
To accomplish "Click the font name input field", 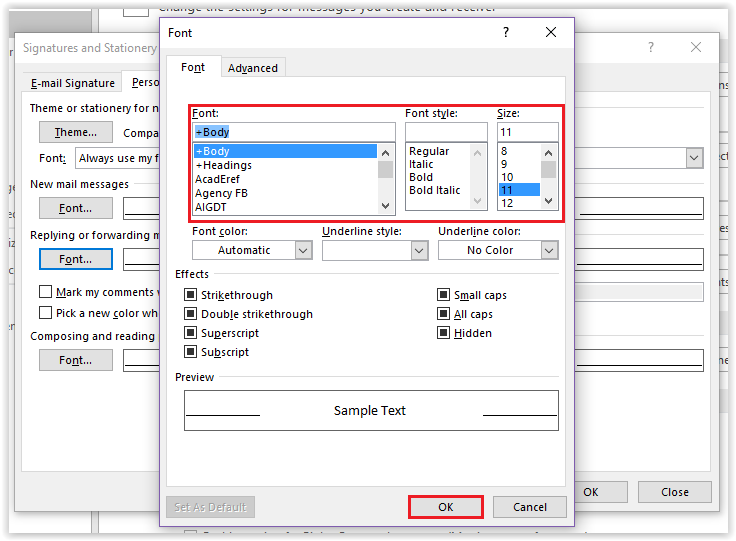I will coord(294,132).
